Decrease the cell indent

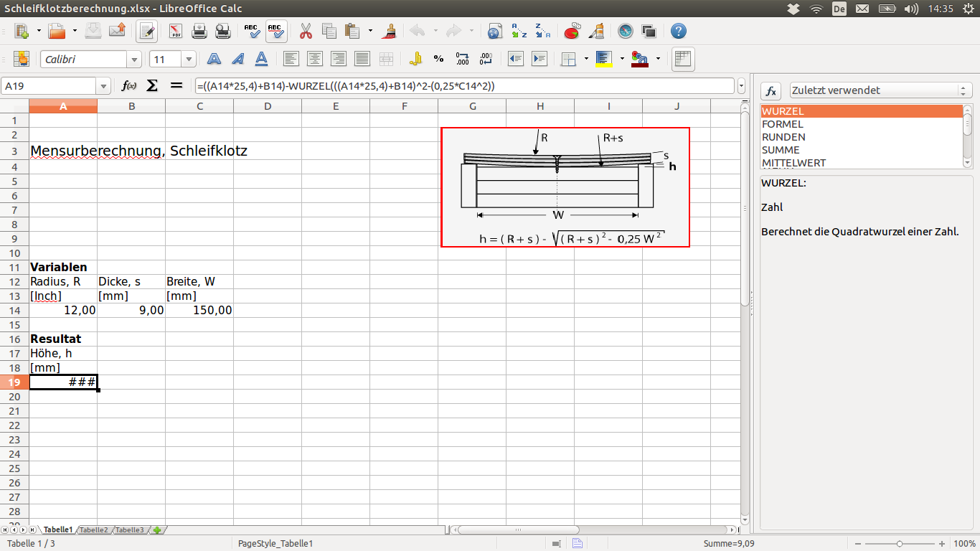[x=515, y=60]
